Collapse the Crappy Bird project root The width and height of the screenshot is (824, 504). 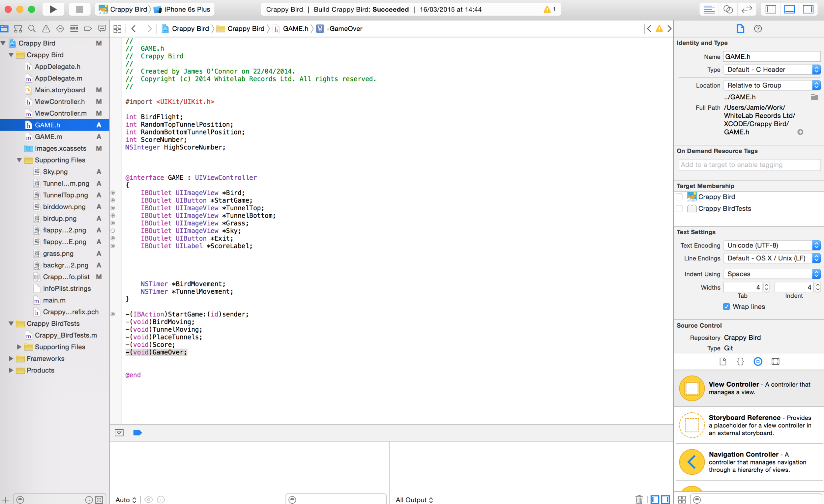(3, 43)
